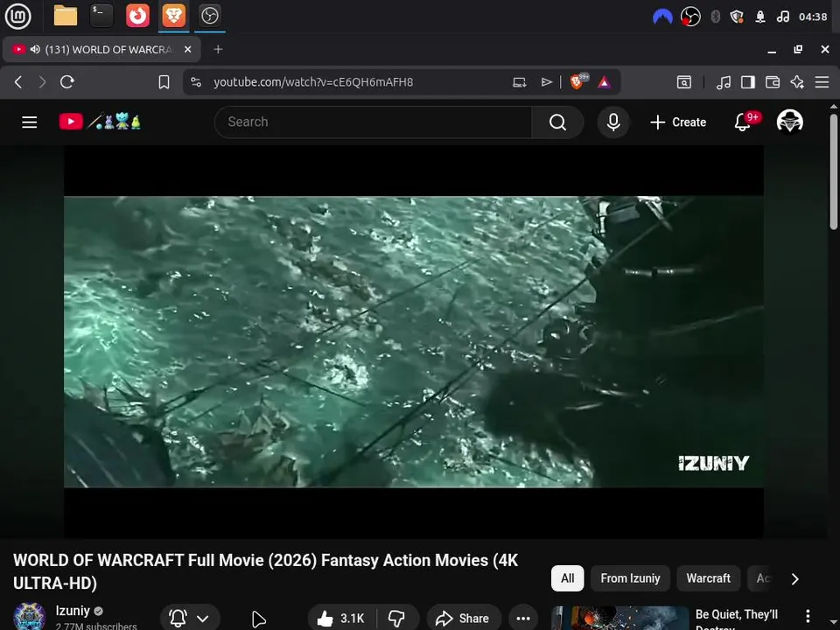Image resolution: width=840 pixels, height=630 pixels.
Task: Reload the YouTube page
Action: 67,82
